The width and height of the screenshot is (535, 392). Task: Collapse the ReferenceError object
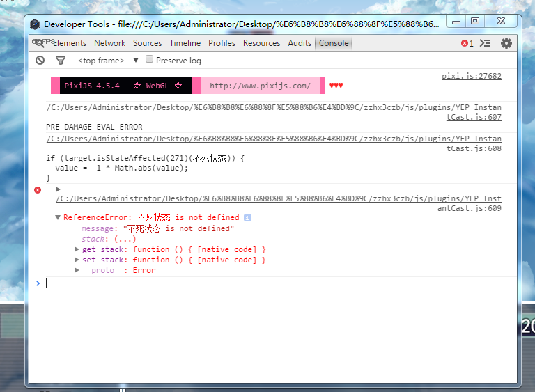[x=58, y=217]
